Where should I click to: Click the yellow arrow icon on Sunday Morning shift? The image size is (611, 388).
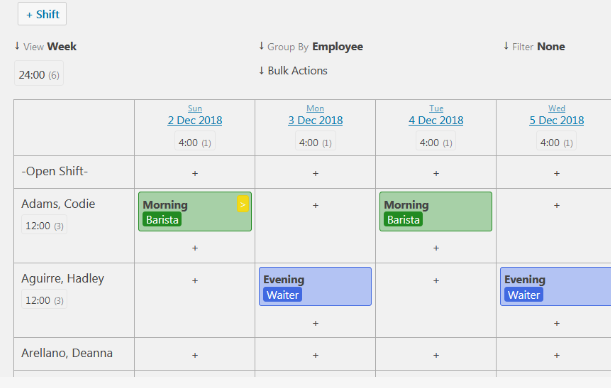[x=242, y=204]
